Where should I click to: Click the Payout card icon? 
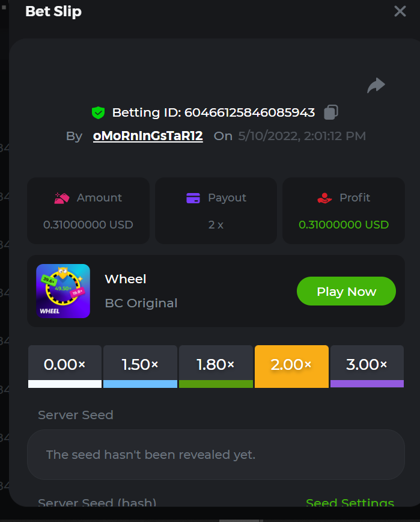pyautogui.click(x=193, y=198)
